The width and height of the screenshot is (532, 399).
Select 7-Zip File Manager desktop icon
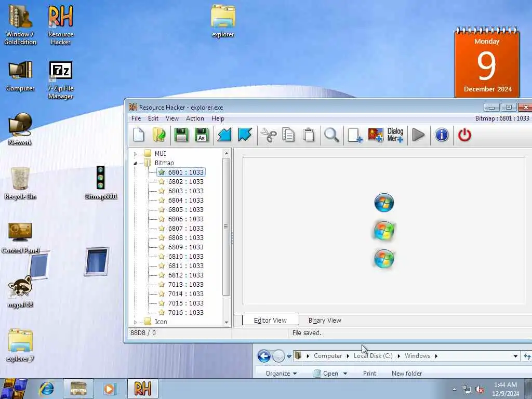(60, 80)
